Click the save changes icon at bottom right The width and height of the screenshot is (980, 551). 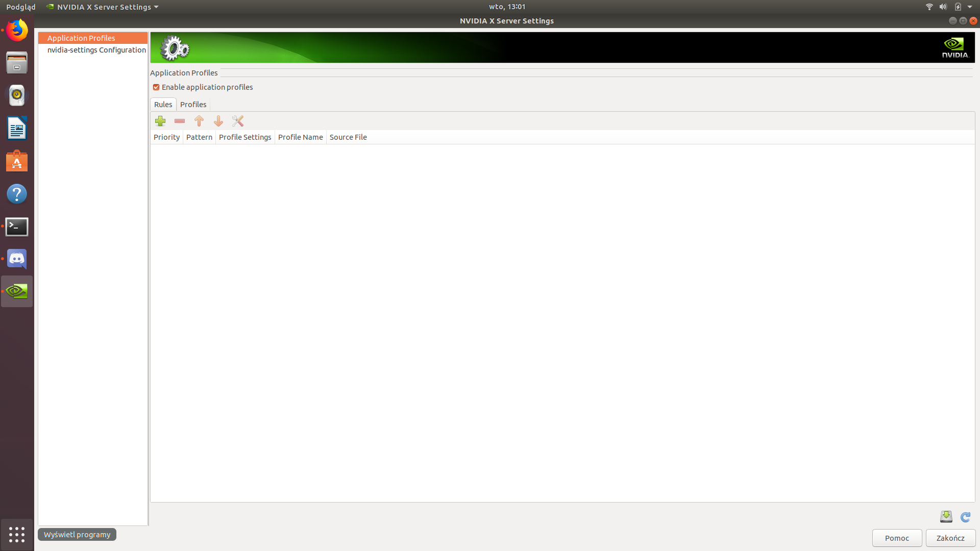[946, 517]
